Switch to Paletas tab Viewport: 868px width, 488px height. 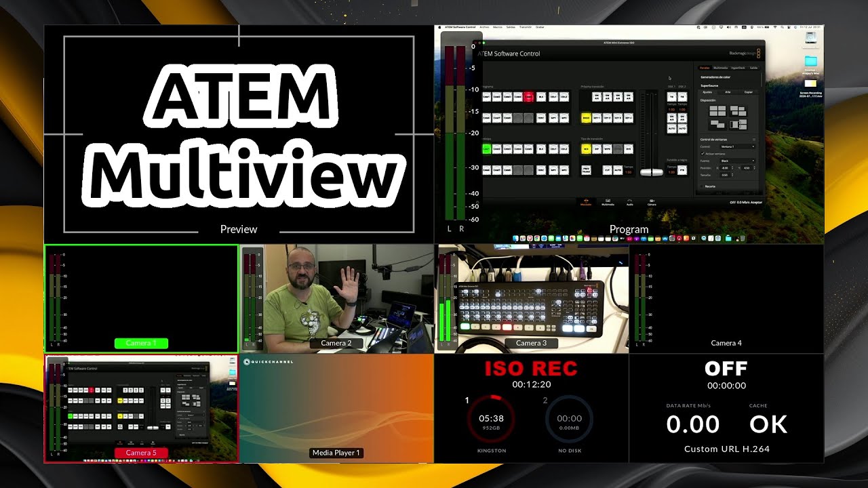tap(705, 68)
